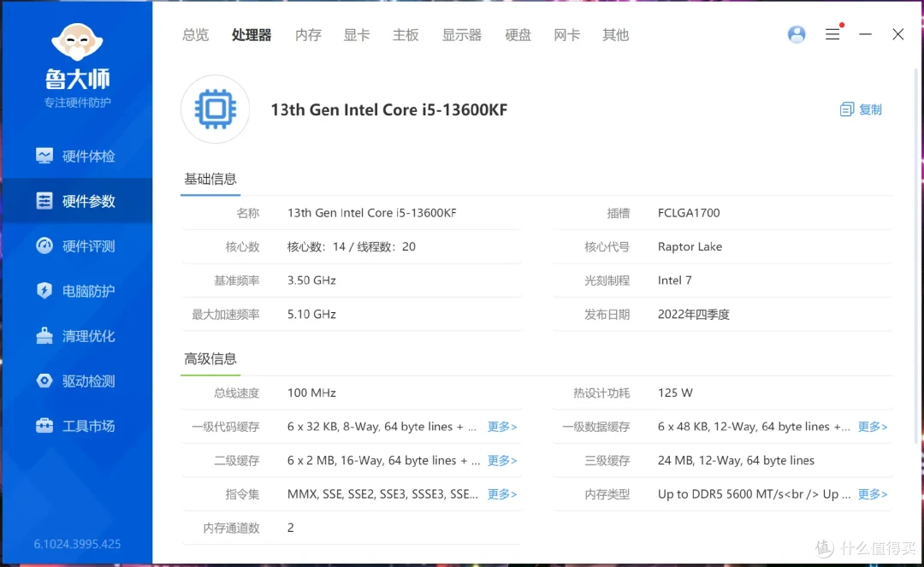Screen dimensions: 924x567
Task: Switch to the 网卡 tab
Action: [x=567, y=35]
